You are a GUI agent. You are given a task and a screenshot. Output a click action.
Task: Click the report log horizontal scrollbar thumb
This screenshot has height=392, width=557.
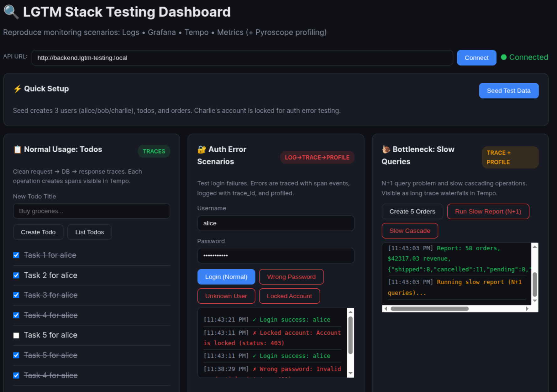tap(429, 309)
